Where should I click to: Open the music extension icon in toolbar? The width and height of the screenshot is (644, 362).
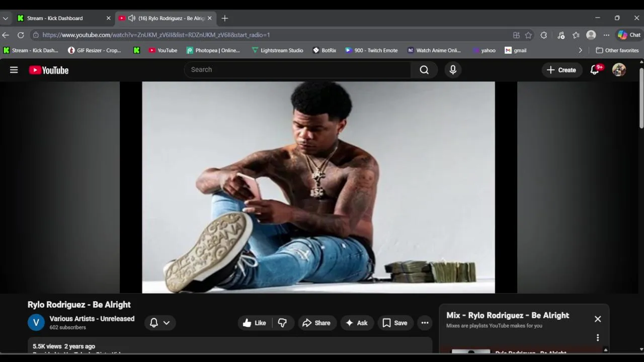(561, 35)
